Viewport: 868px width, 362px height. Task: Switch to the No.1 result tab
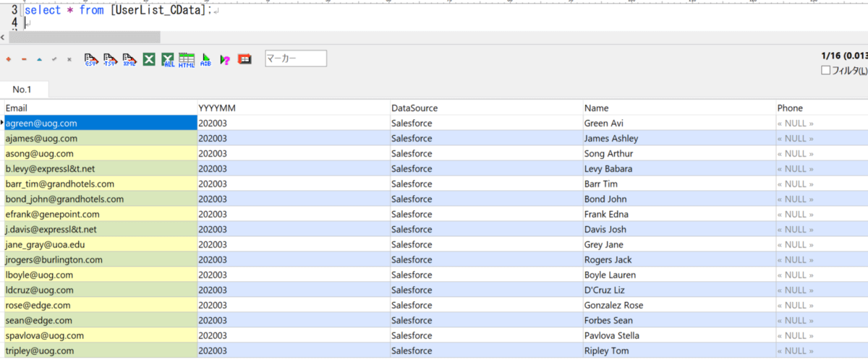pos(22,90)
